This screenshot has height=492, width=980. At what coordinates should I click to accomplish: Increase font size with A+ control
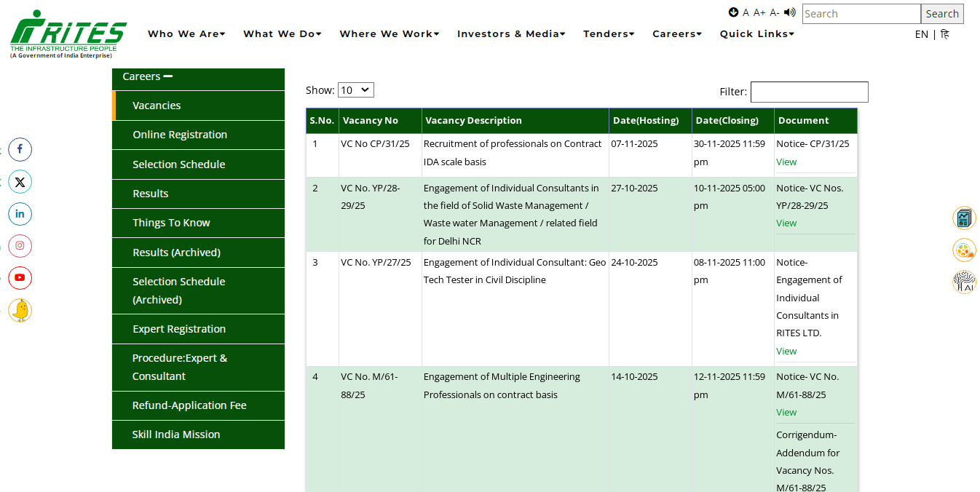(x=759, y=12)
